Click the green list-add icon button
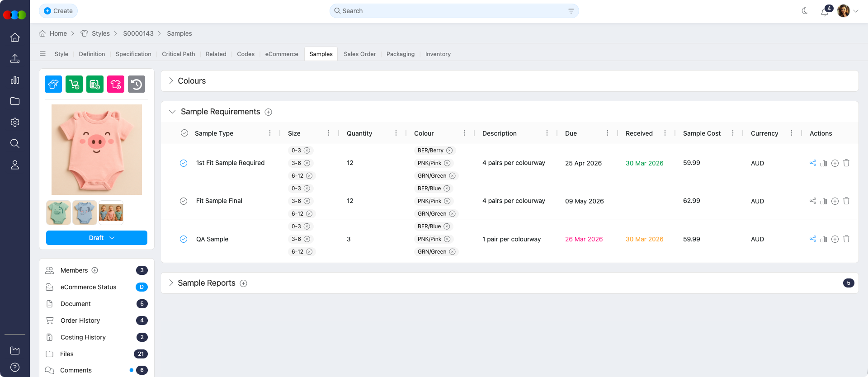Screen dimensions: 868x377 (x=95, y=84)
